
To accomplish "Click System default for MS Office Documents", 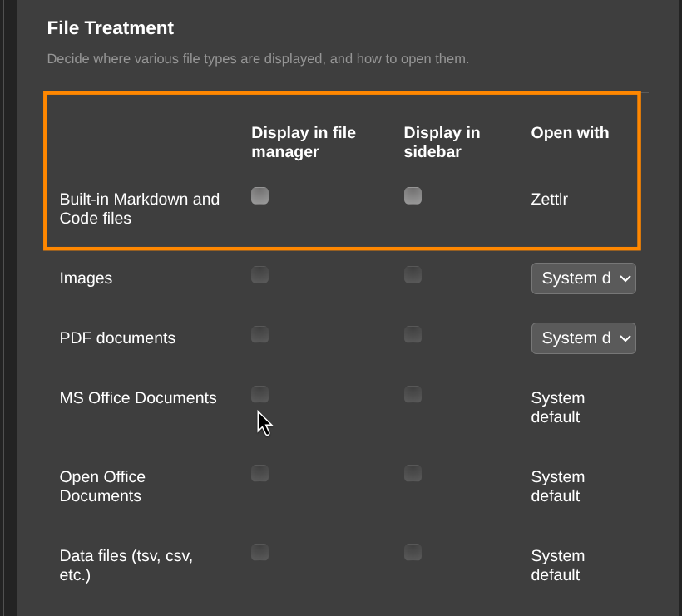I will [558, 407].
